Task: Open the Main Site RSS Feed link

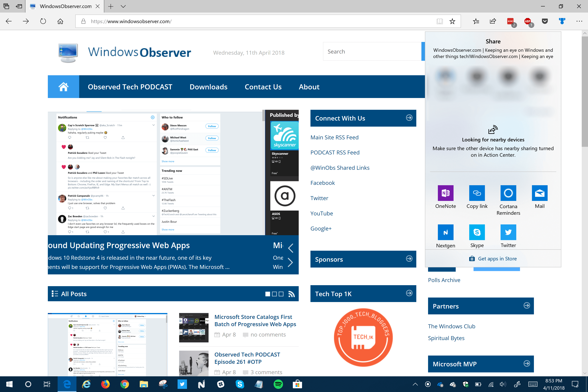Action: (334, 138)
